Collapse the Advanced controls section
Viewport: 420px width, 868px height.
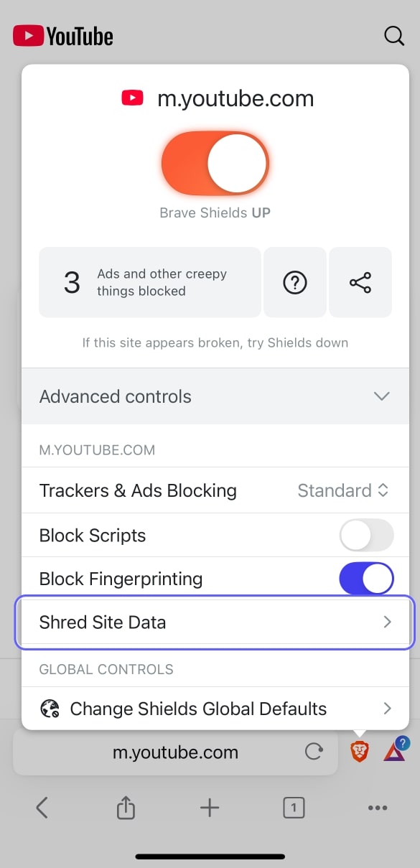click(x=215, y=396)
